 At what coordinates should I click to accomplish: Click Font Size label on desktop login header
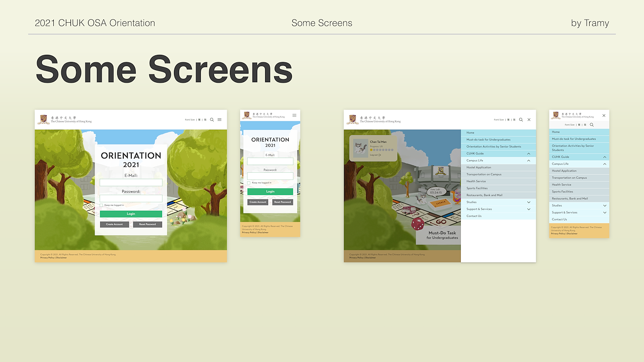click(x=190, y=120)
